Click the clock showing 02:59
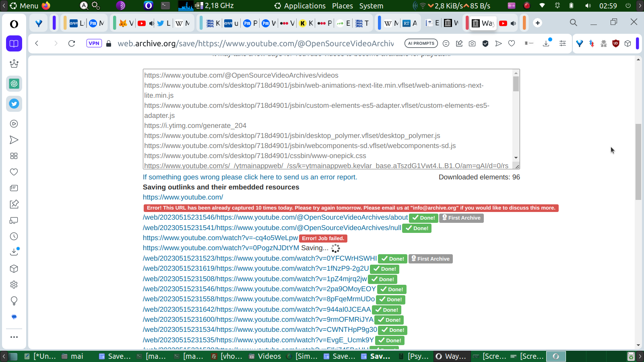644x362 pixels. coord(608,6)
